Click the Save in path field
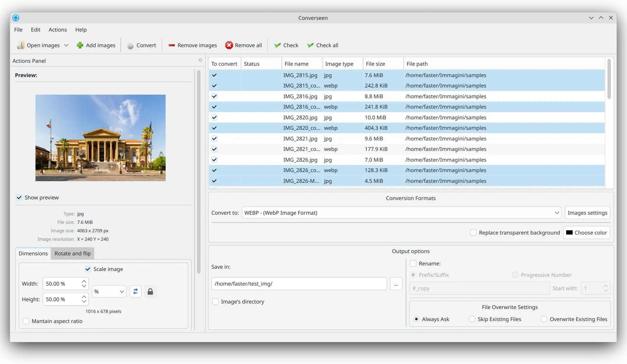The height and width of the screenshot is (364, 627). tap(299, 284)
